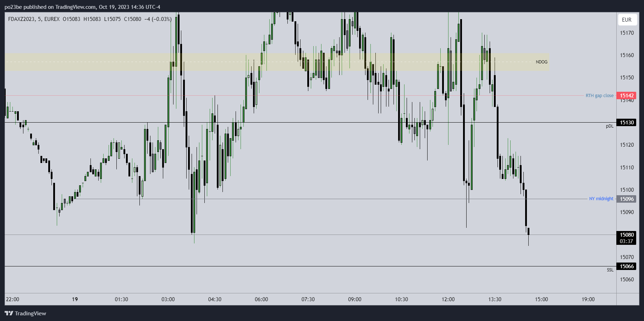Open the EUR currency selector
644x321 pixels.
[627, 20]
